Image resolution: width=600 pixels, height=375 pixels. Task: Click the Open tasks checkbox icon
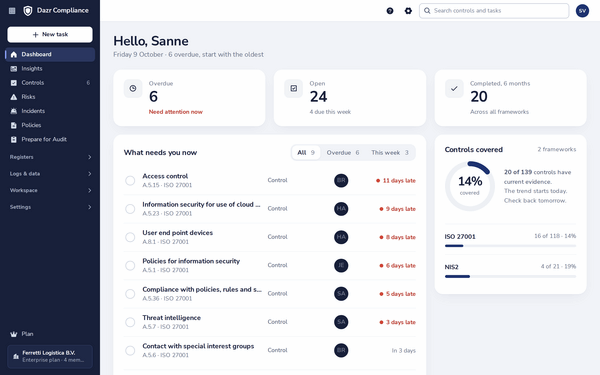tap(293, 88)
